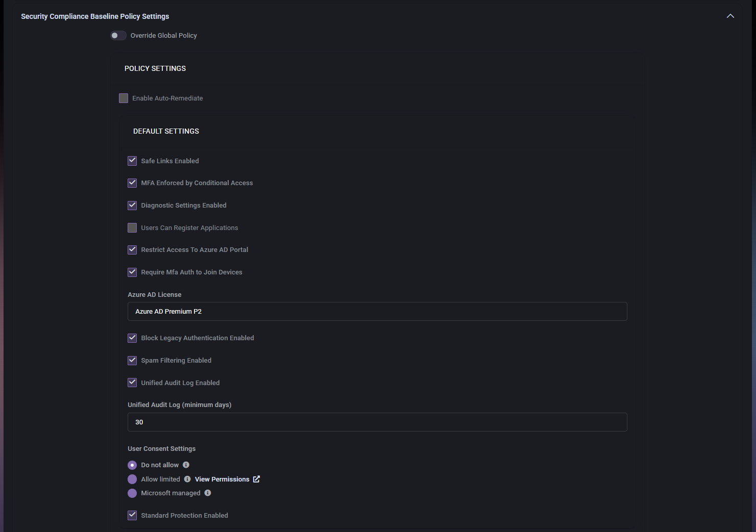The width and height of the screenshot is (756, 532).
Task: Uncheck Diagnostic Settings Enabled
Action: coord(132,205)
